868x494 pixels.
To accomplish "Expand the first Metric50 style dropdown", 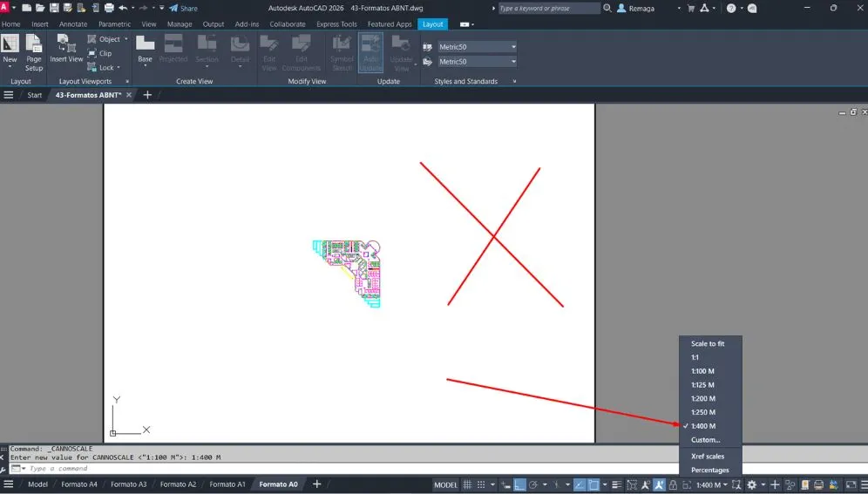I will (513, 47).
